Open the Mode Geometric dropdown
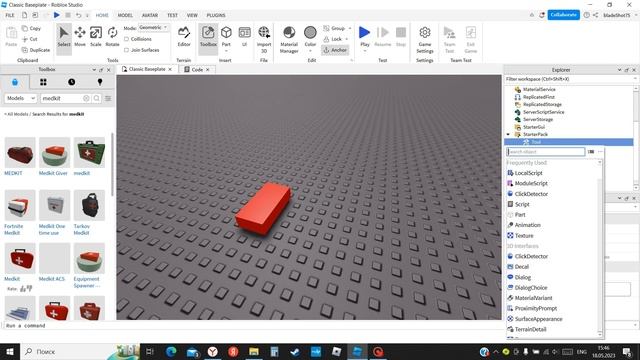The width and height of the screenshot is (640, 360). (153, 27)
